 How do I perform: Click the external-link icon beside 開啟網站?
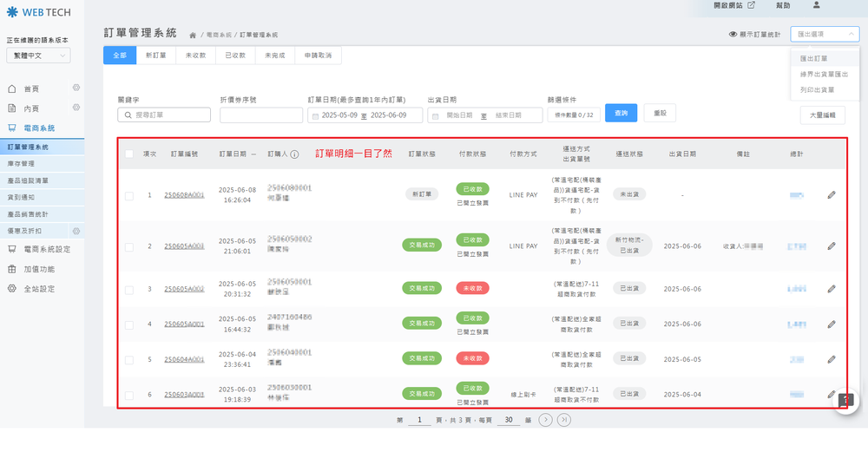point(751,5)
